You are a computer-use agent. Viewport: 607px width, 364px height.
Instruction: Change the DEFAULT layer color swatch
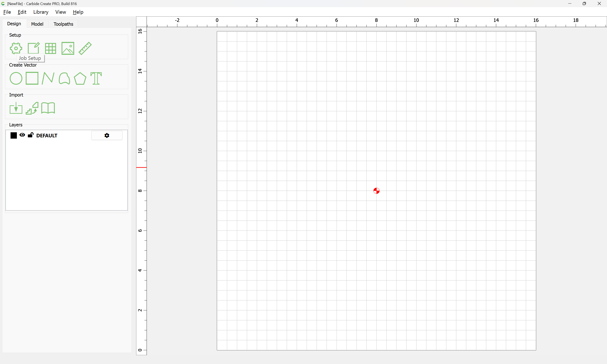[14, 135]
